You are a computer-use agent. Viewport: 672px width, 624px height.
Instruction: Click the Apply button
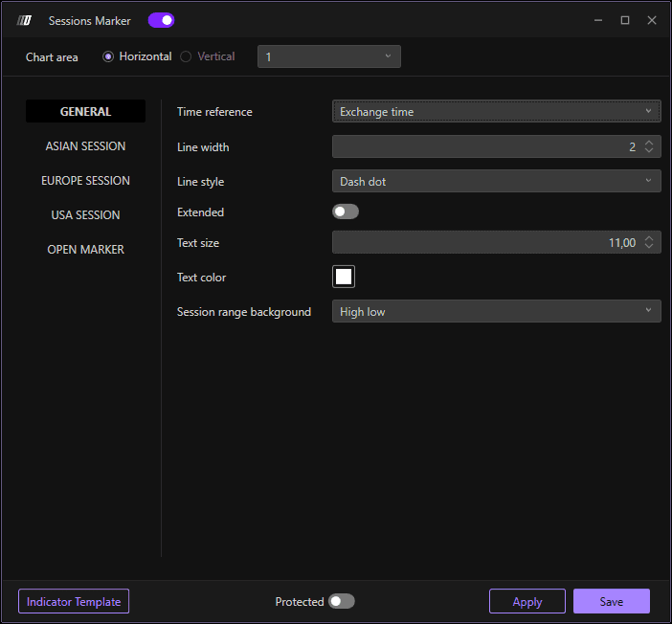tap(527, 601)
